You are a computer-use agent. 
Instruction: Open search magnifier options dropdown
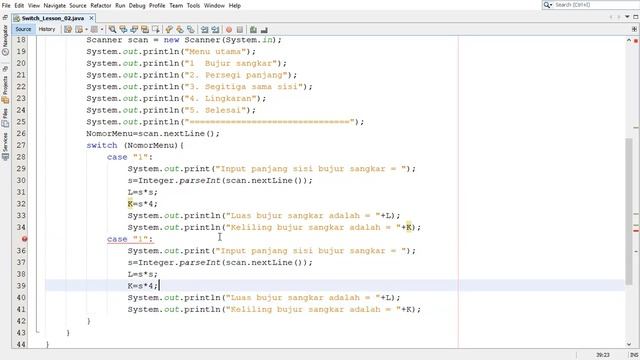548,5
